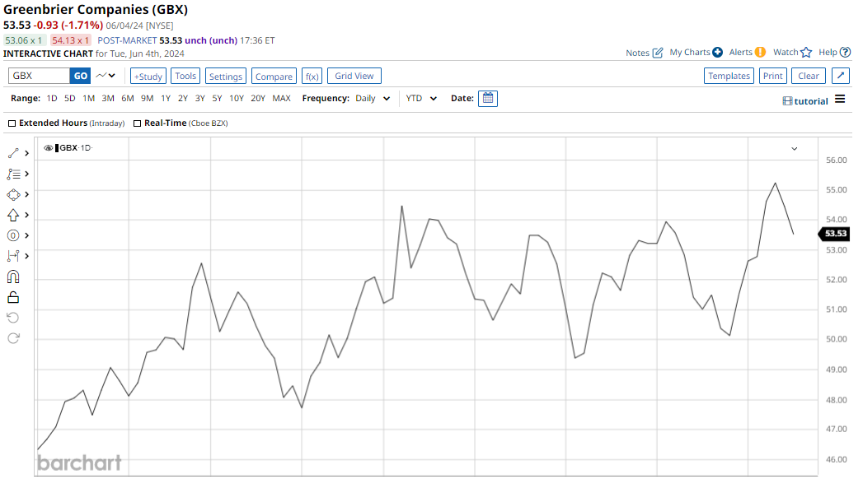Add a study with +Study
The height and width of the screenshot is (477, 854).
pyautogui.click(x=148, y=76)
